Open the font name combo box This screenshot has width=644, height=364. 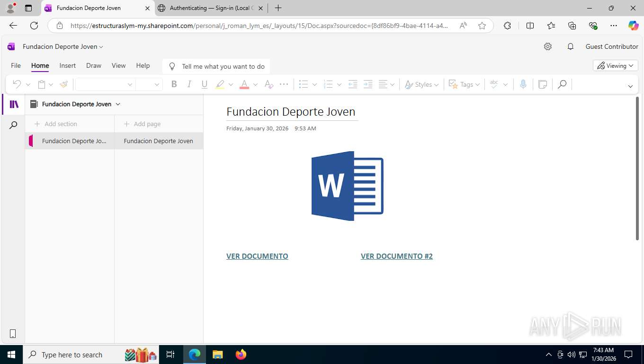coord(106,84)
